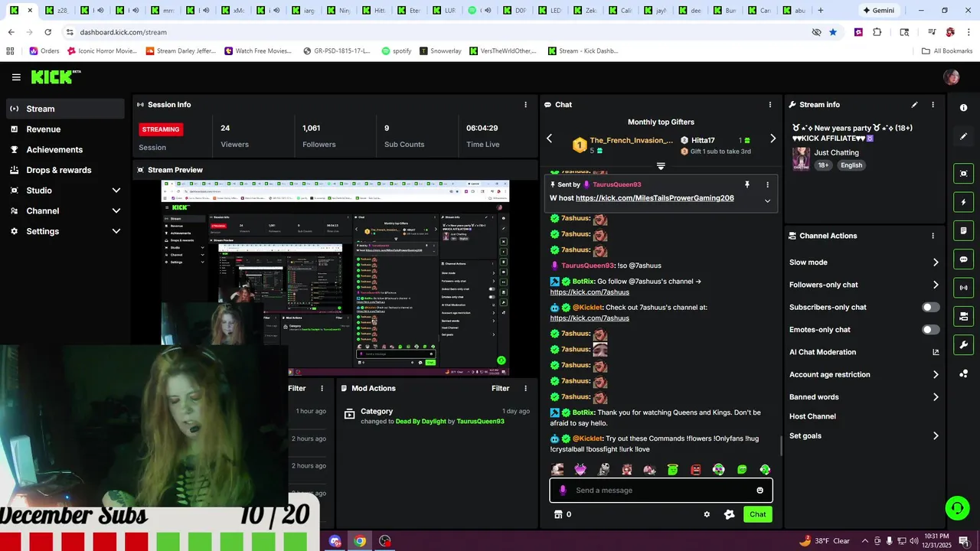The width and height of the screenshot is (980, 551).
Task: Open pinned MilesTailsPowerGaming206 link
Action: point(655,198)
